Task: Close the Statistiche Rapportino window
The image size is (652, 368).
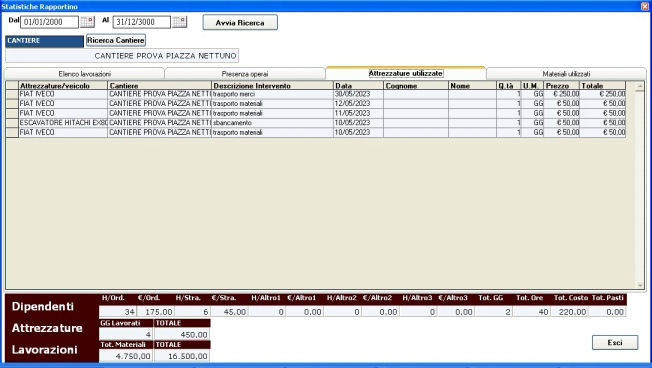Action: click(645, 6)
